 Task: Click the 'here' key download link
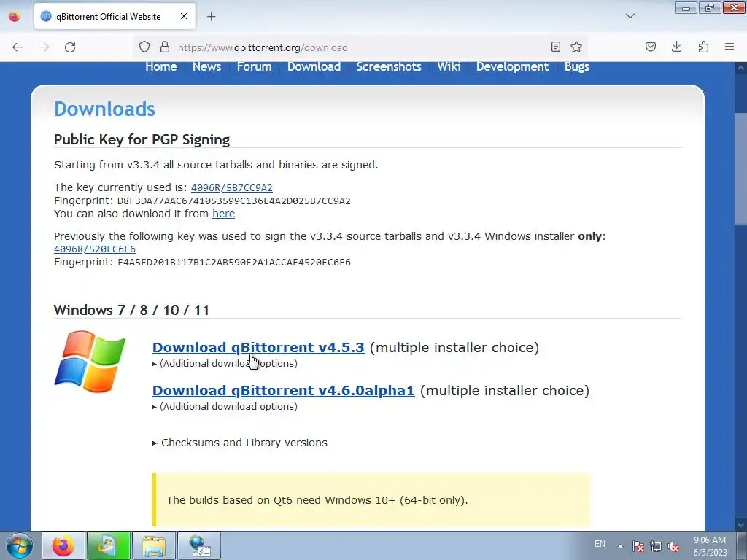tap(223, 214)
